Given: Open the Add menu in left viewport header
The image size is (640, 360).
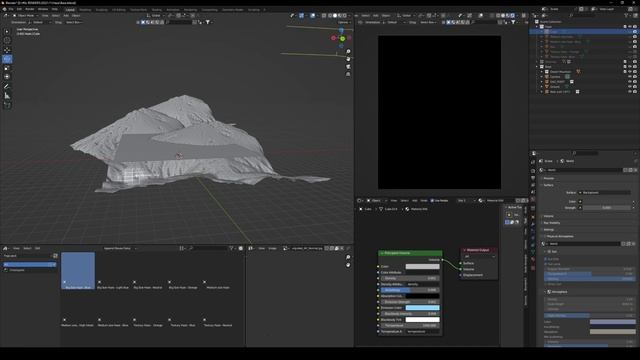Looking at the screenshot, I should [66, 16].
